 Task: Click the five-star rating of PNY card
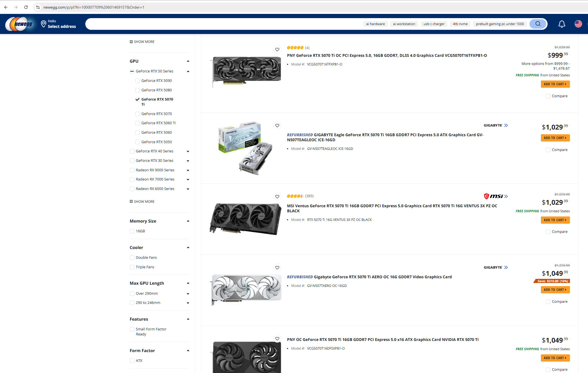[295, 48]
